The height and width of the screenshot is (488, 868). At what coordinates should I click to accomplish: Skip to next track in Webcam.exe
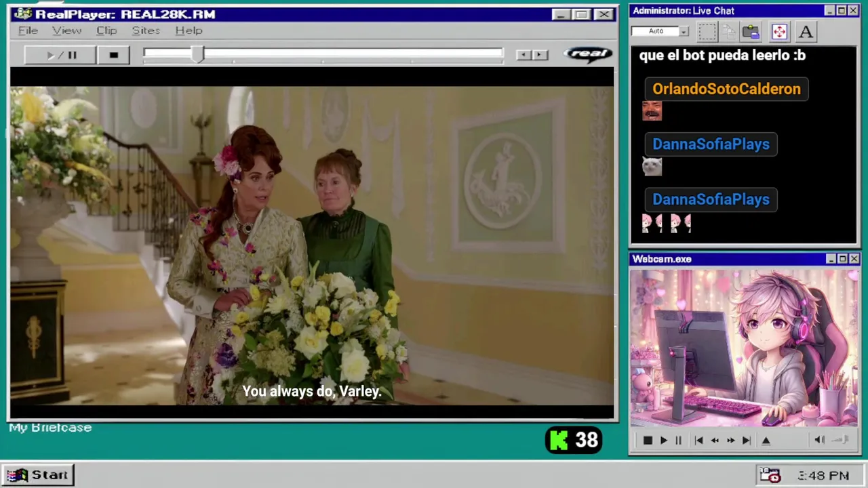[747, 441]
